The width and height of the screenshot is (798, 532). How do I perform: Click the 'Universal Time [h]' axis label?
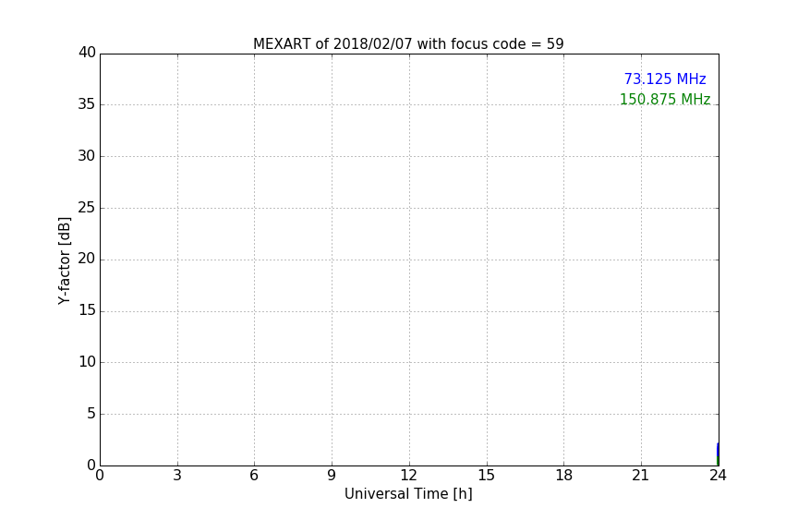click(x=408, y=494)
